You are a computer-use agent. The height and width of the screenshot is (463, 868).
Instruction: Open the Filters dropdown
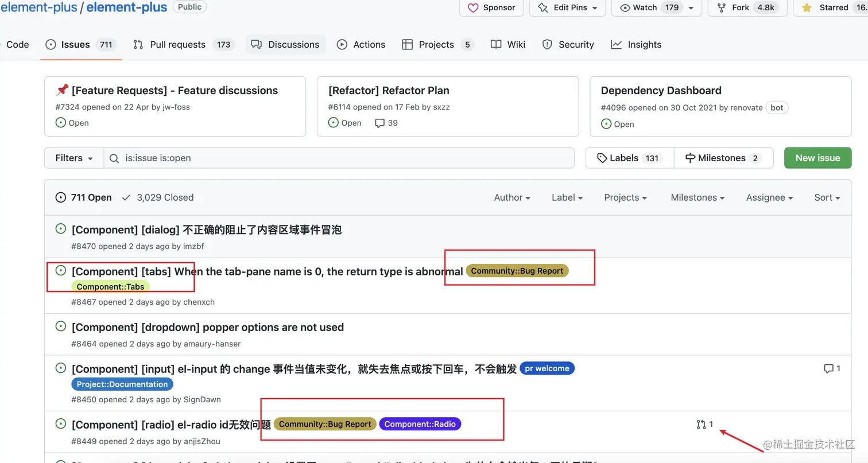tap(74, 158)
